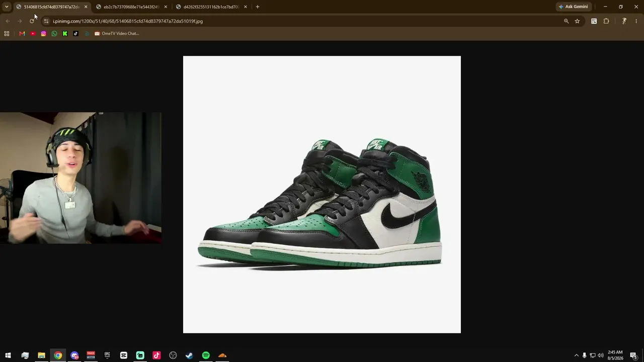Open Spotify from the taskbar
The image size is (644, 362).
pos(206,355)
